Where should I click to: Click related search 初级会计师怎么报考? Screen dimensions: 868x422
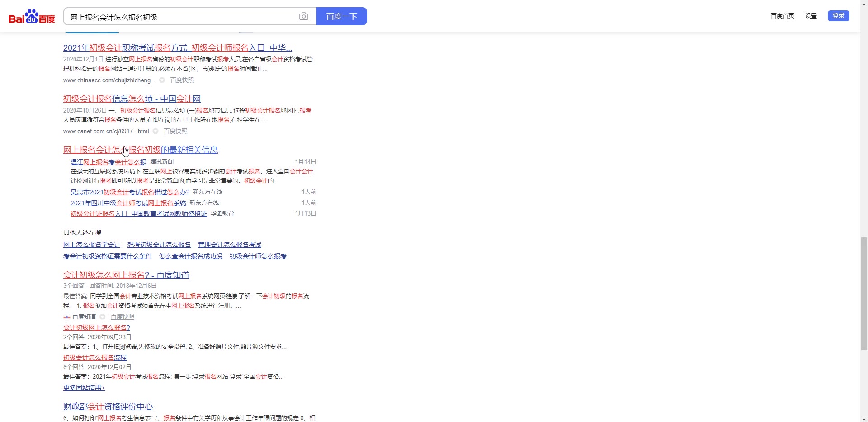258,257
